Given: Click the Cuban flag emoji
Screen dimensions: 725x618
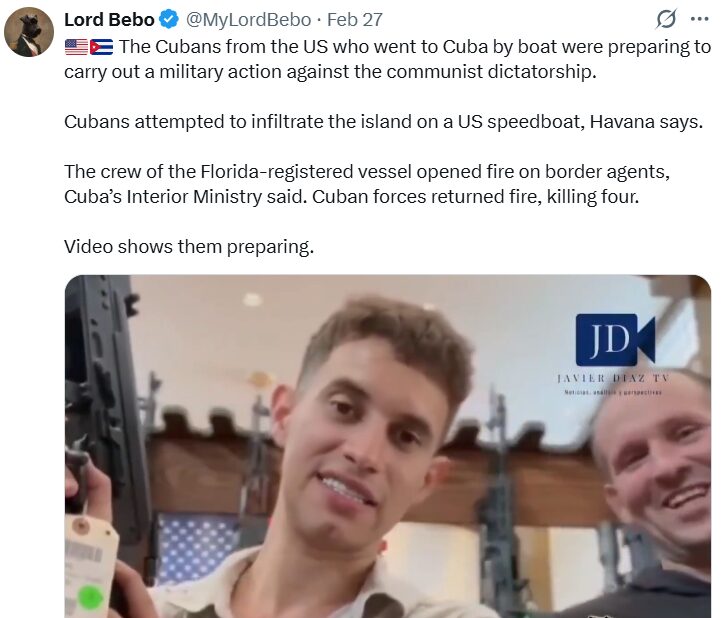Looking at the screenshot, I should click(101, 47).
